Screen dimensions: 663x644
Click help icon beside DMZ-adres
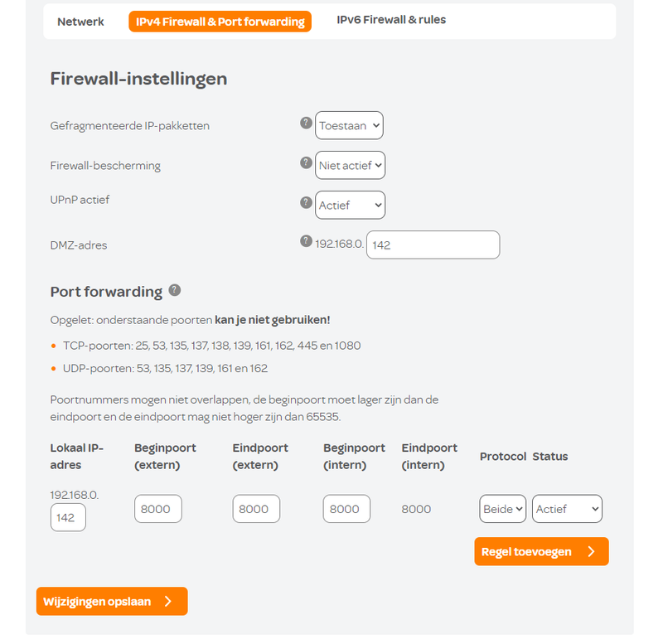pos(306,241)
